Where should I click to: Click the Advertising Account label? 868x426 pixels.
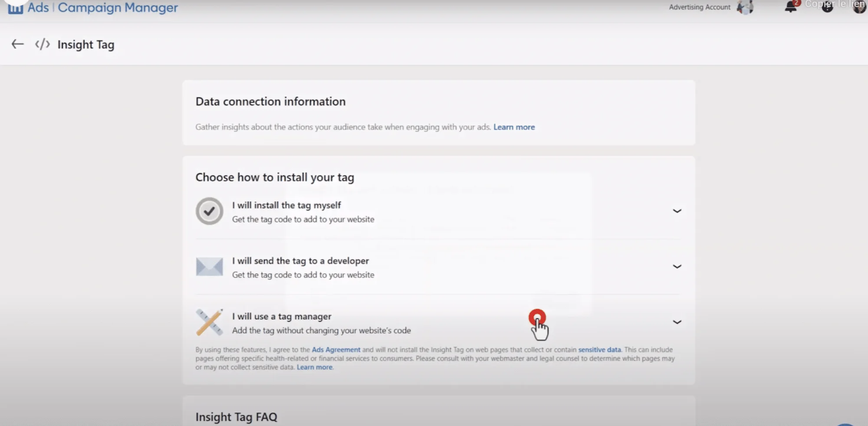click(x=700, y=7)
